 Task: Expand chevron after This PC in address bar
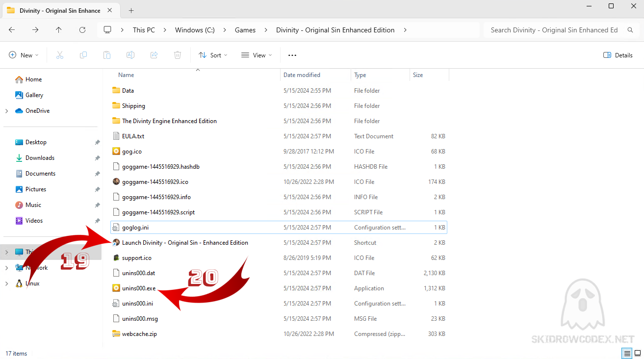click(x=165, y=30)
